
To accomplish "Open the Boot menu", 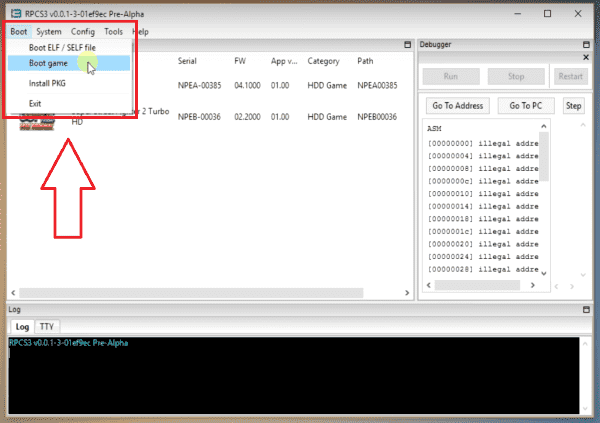I will tap(18, 32).
